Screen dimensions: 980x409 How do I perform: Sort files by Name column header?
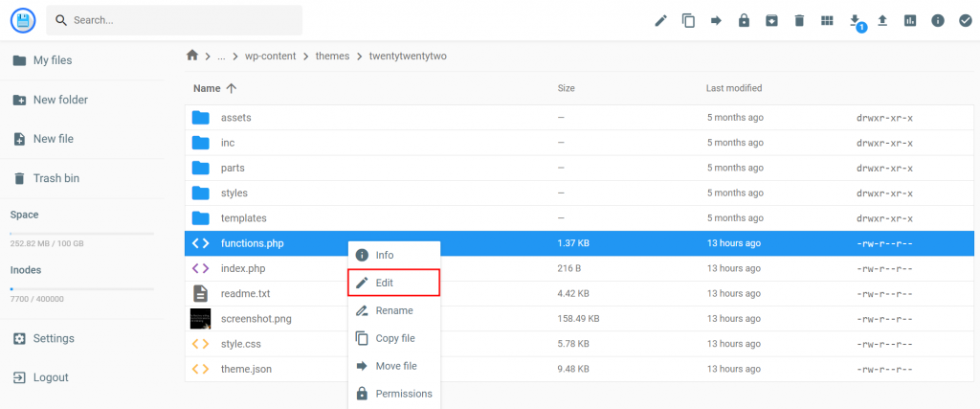(x=207, y=88)
